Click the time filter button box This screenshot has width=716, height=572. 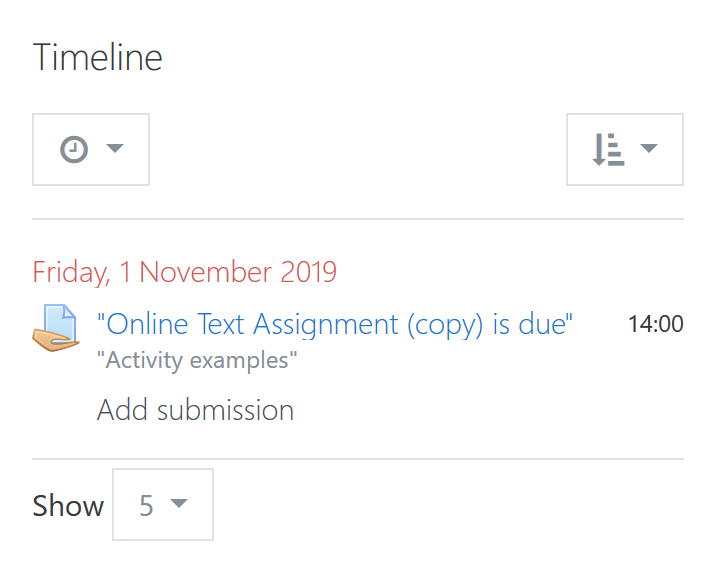pyautogui.click(x=91, y=149)
